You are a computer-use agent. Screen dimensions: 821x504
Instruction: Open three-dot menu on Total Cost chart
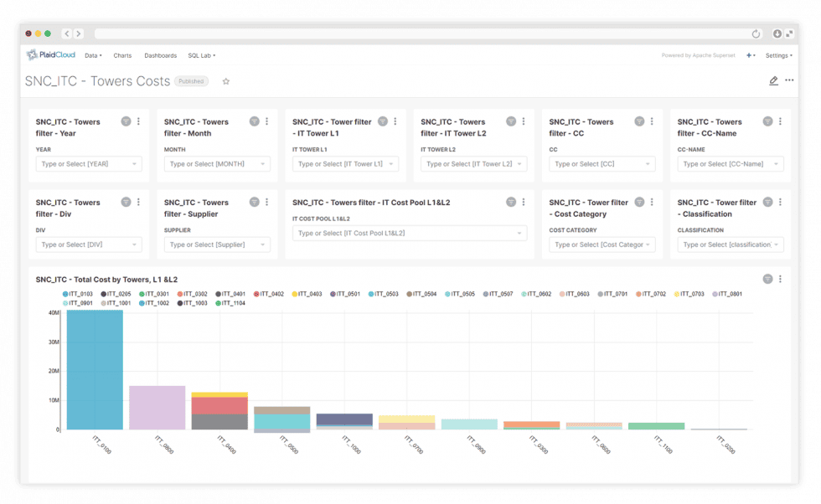coord(780,279)
